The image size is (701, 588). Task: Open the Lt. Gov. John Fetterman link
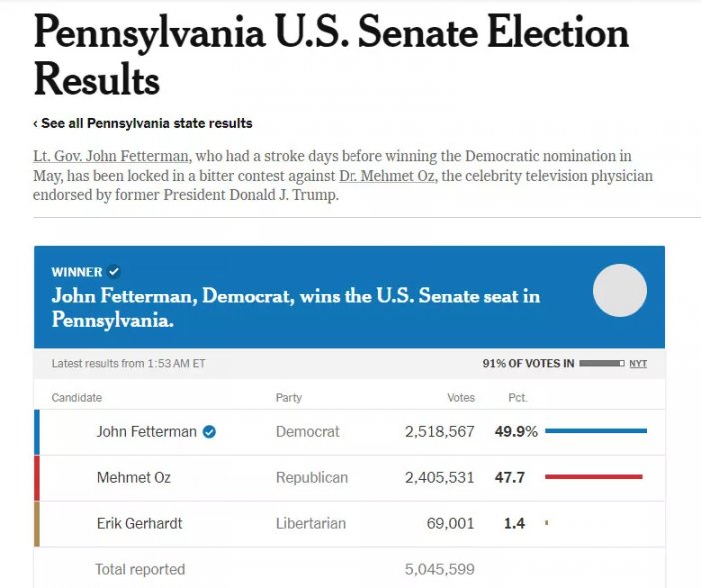109,157
